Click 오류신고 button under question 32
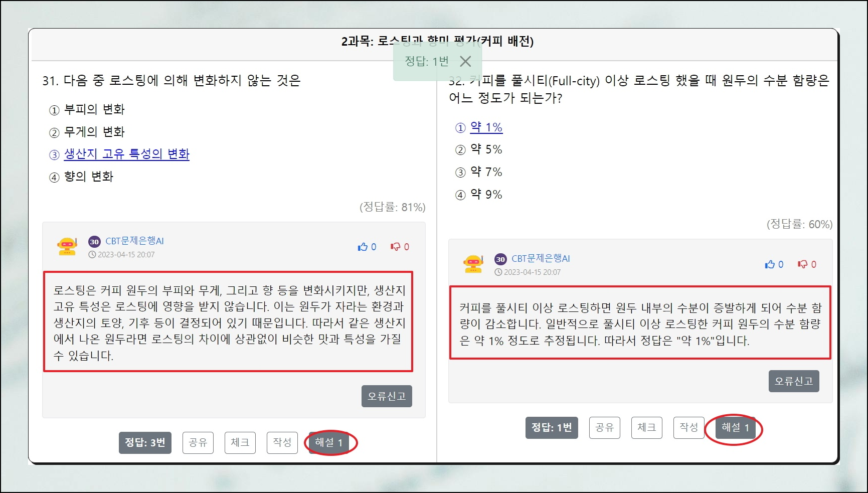The height and width of the screenshot is (493, 868). pyautogui.click(x=794, y=381)
